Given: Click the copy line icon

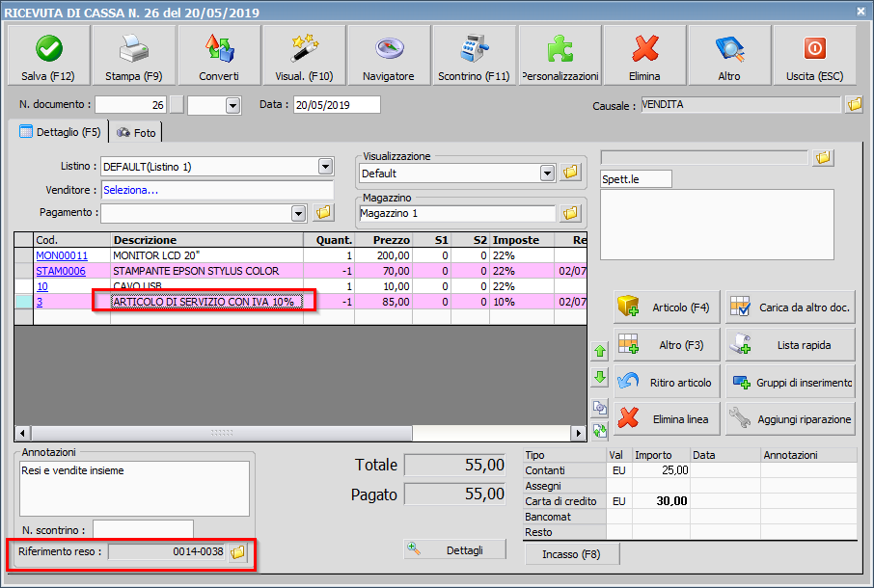Looking at the screenshot, I should pos(600,408).
